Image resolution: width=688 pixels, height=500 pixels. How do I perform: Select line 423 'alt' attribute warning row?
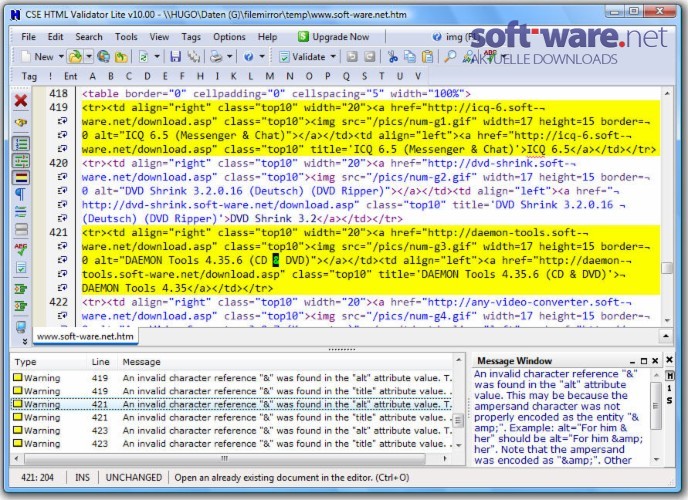233,430
